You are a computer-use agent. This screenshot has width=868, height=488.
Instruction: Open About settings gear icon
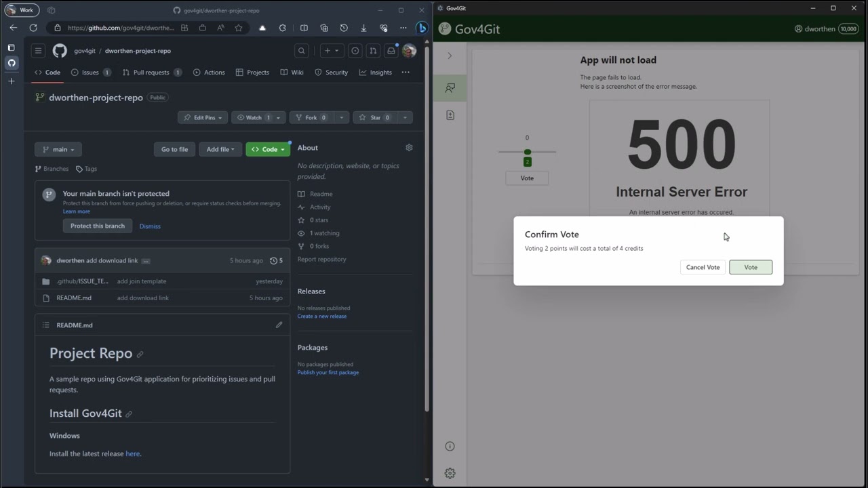pos(409,148)
